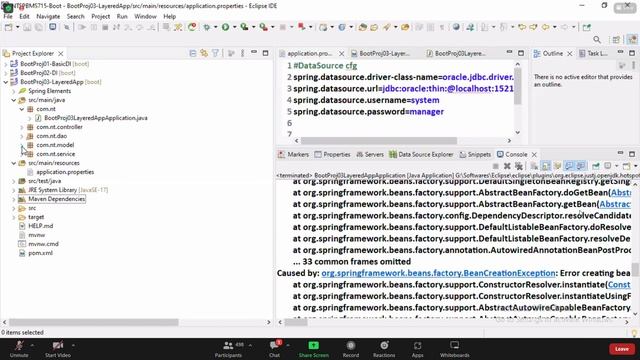Collapse the src/main/java folder
640x360 pixels.
(14, 100)
